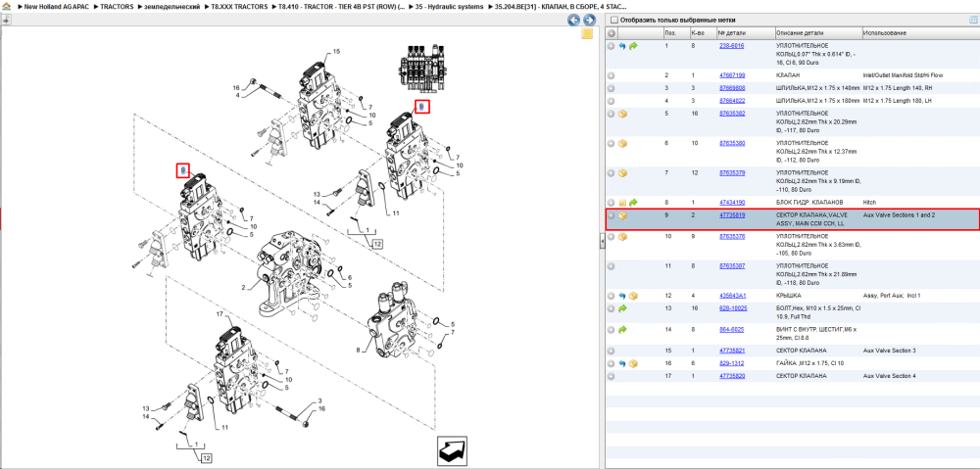Click callout 15 in the diagram
Screen dimensions: 980x469
(336, 51)
